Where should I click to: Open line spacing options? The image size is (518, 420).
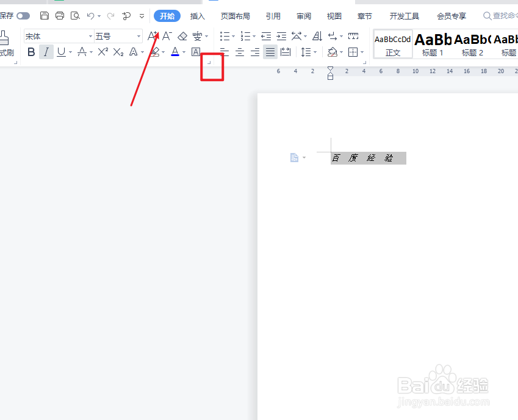pyautogui.click(x=306, y=52)
